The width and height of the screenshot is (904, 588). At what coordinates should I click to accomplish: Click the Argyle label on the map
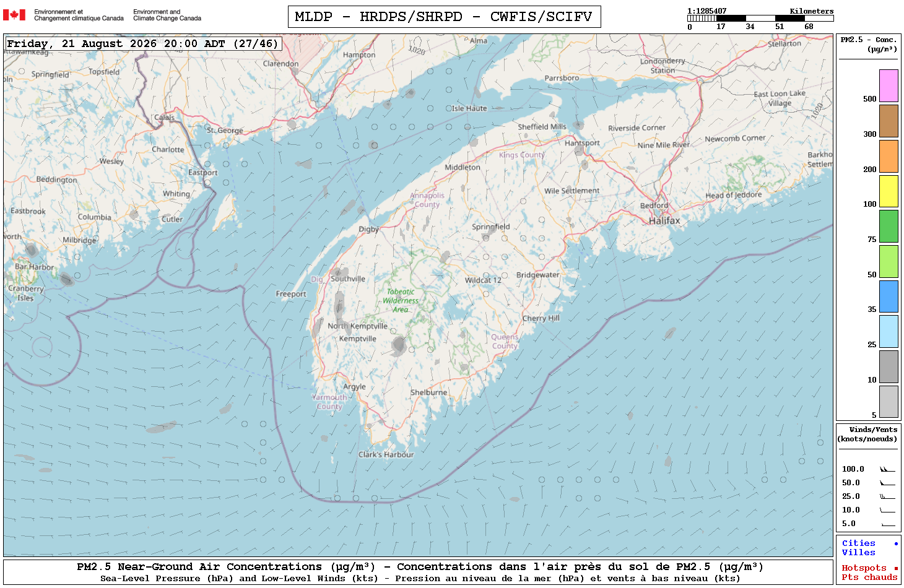click(354, 387)
